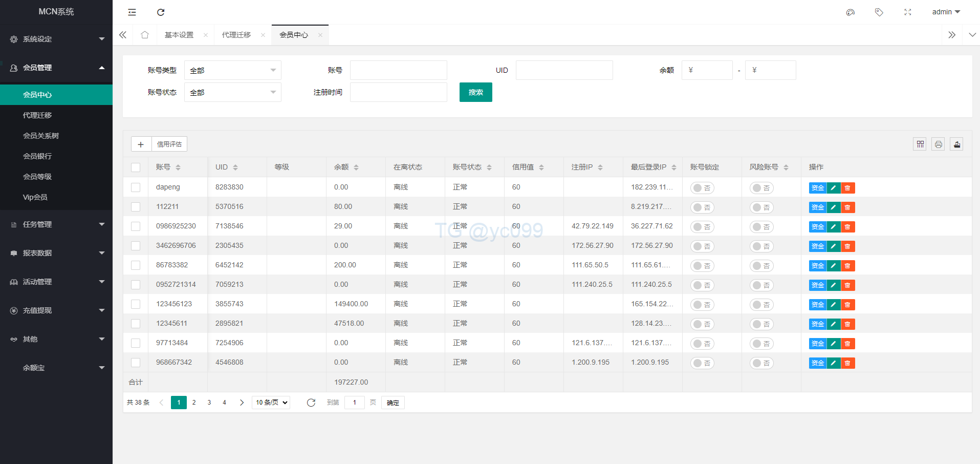This screenshot has height=464, width=980.
Task: Open the 账号类型 dropdown
Action: click(232, 70)
